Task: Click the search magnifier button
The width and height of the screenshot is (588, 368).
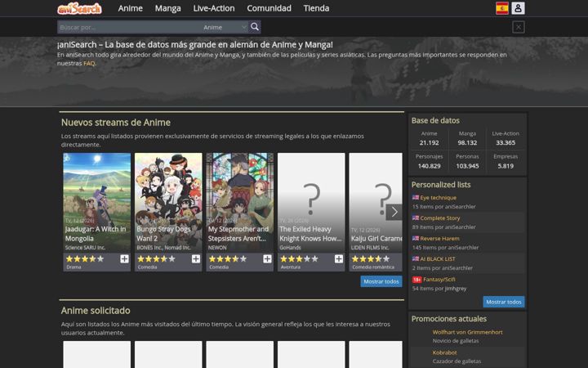Action: click(255, 27)
